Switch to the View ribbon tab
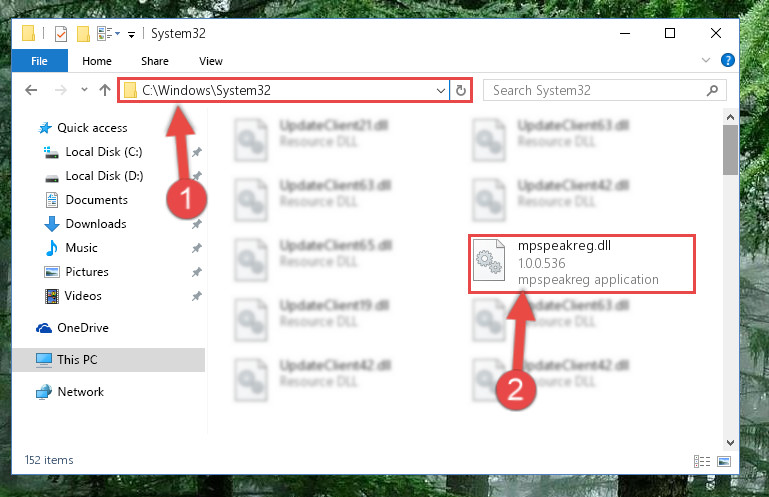 pyautogui.click(x=211, y=61)
